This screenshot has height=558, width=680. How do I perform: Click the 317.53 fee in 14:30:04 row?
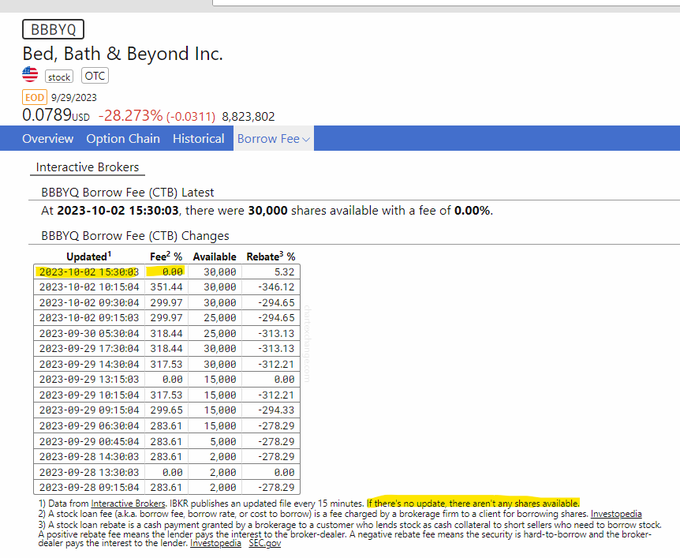pyautogui.click(x=166, y=364)
